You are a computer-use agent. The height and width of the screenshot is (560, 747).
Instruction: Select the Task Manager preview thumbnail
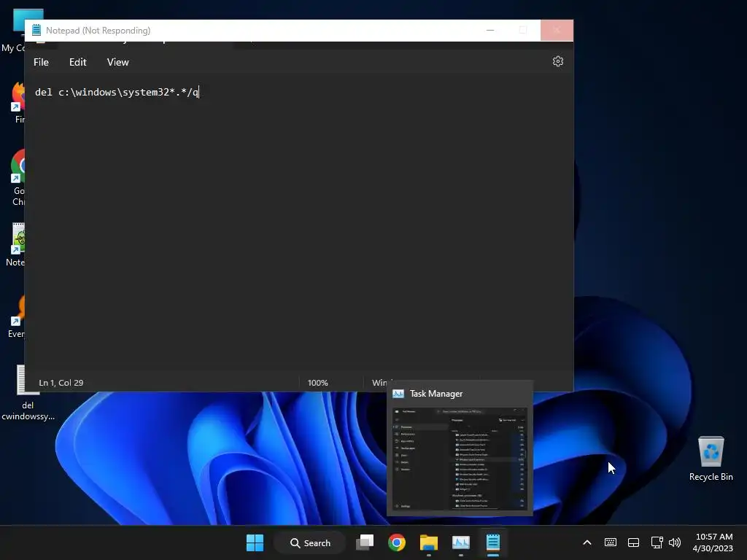pyautogui.click(x=460, y=458)
